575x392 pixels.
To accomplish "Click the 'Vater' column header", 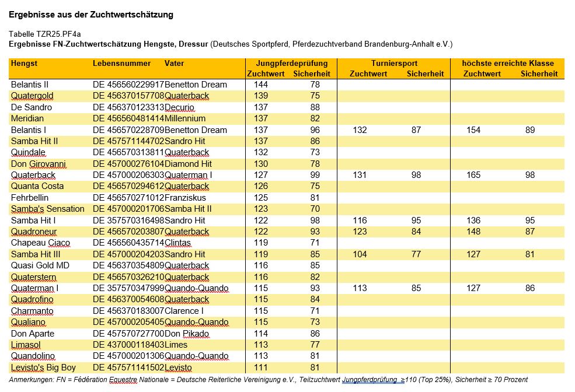I will point(174,63).
